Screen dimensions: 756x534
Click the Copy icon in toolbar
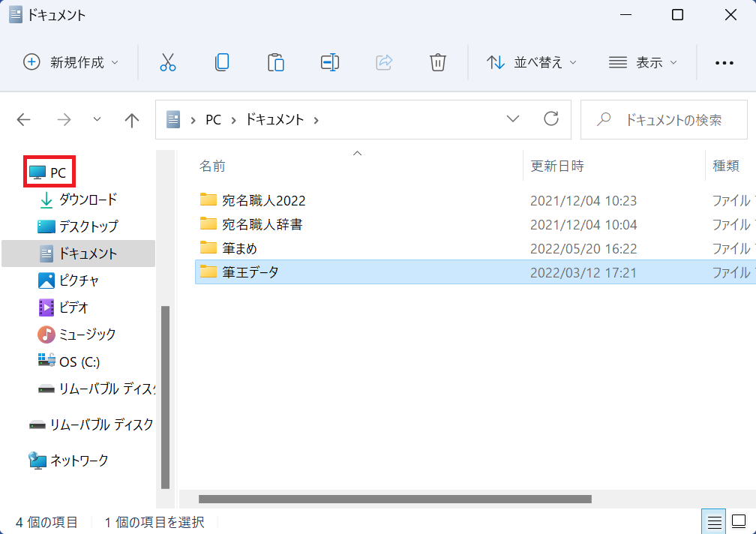pos(222,62)
